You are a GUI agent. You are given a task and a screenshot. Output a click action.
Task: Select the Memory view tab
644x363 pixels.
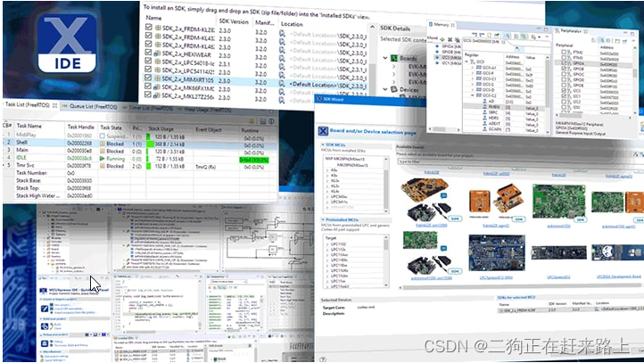pyautogui.click(x=442, y=25)
